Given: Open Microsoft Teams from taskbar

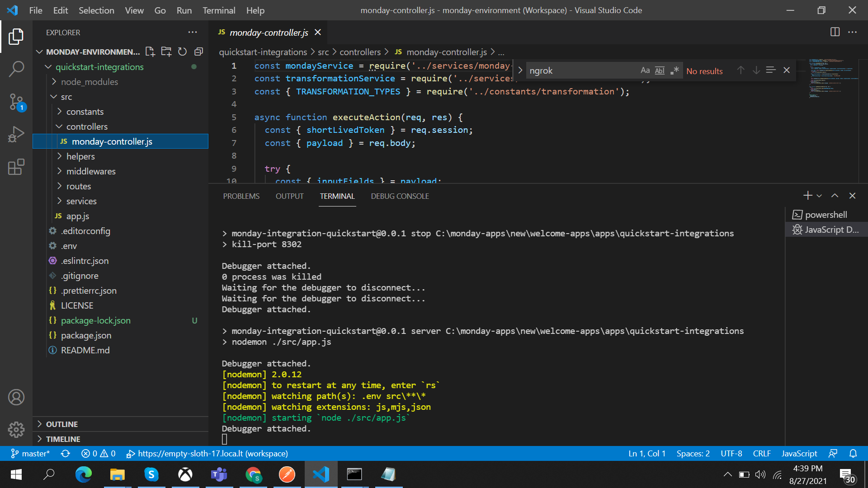Looking at the screenshot, I should coord(219,474).
